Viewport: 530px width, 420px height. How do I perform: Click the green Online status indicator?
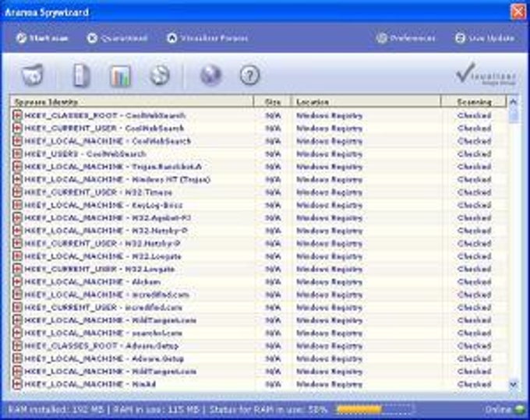click(x=519, y=410)
